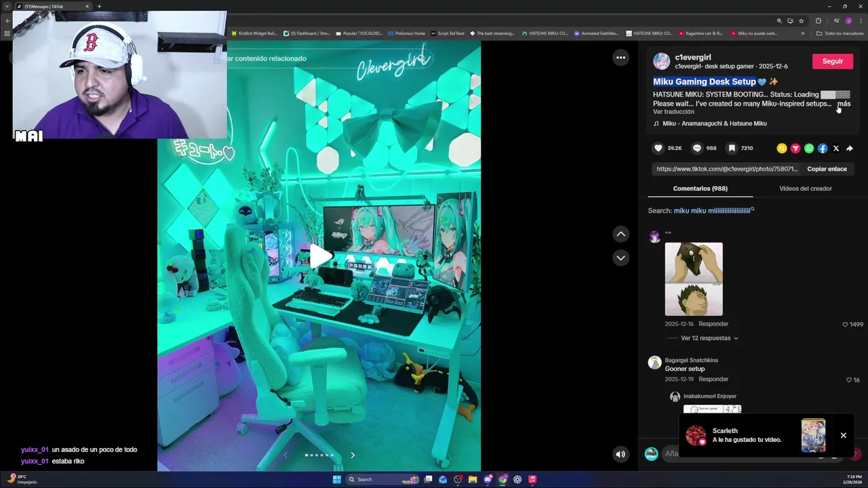Screen dimensions: 868x488
Task: Save the post with the bookmark icon (7210)
Action: click(x=732, y=148)
